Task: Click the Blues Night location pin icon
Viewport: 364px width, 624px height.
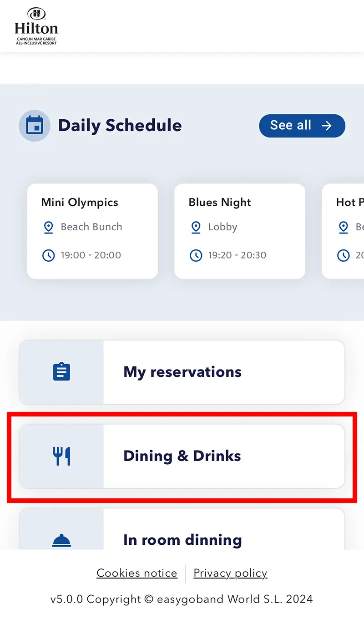Action: pos(196,227)
